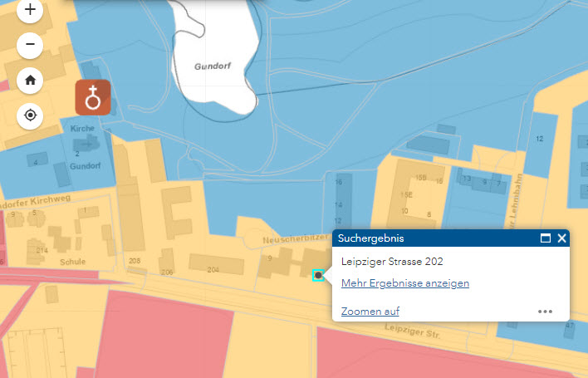Close the Suchergebnis popup
Viewport: 588px width, 378px height.
pyautogui.click(x=561, y=238)
